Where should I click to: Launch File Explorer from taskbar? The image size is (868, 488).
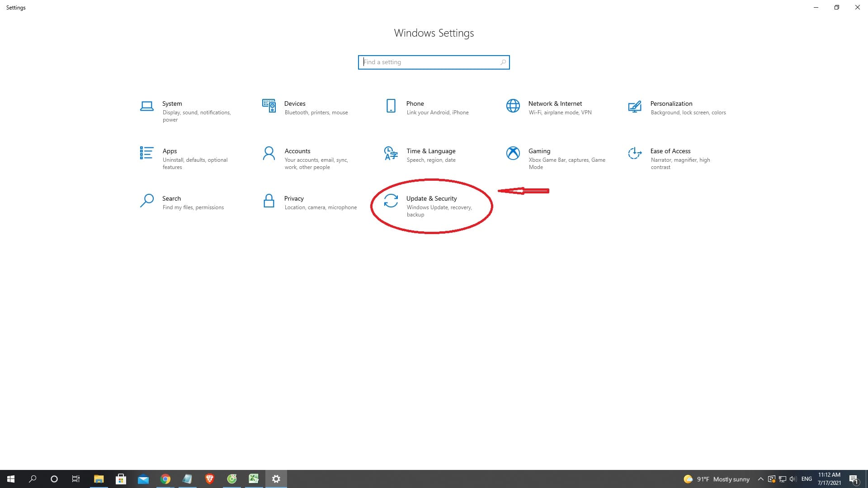99,479
